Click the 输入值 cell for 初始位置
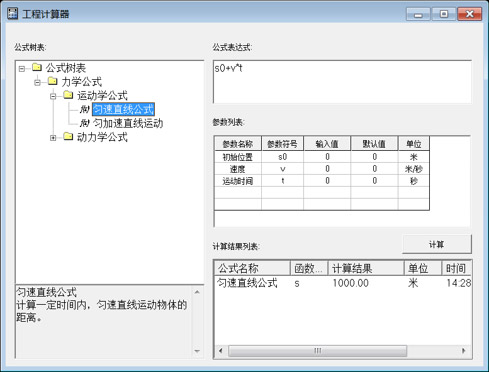 pyautogui.click(x=327, y=157)
